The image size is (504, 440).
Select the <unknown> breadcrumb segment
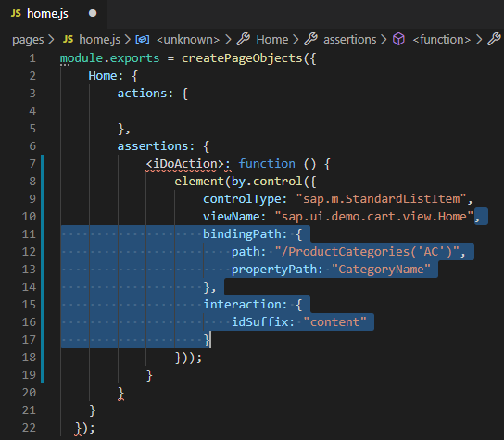(188, 40)
